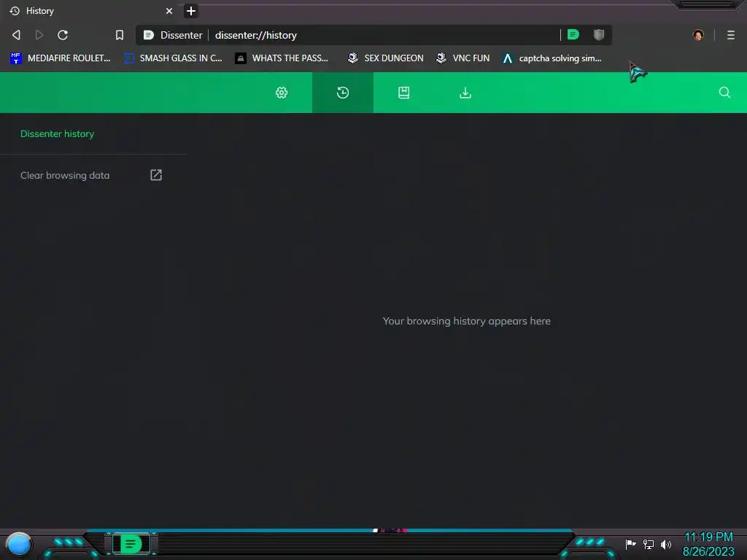Click the address bar URL dissenter://history
The image size is (747, 560).
click(256, 35)
